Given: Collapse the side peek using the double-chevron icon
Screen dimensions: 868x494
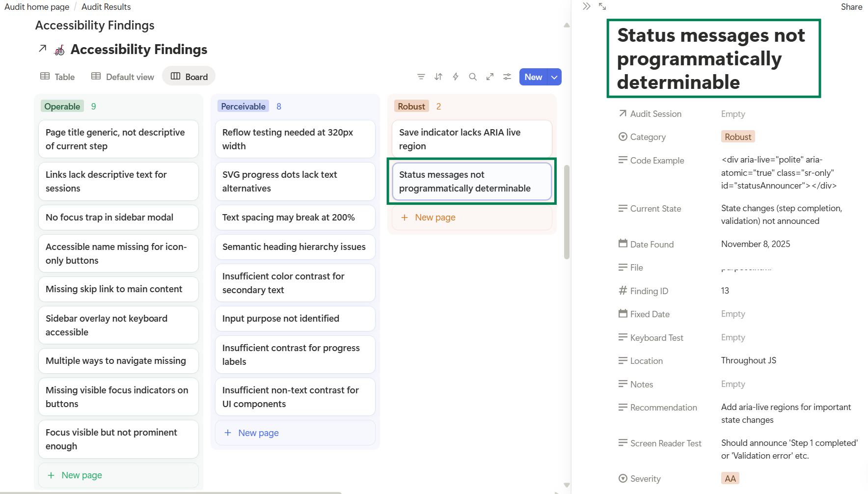Looking at the screenshot, I should [587, 6].
